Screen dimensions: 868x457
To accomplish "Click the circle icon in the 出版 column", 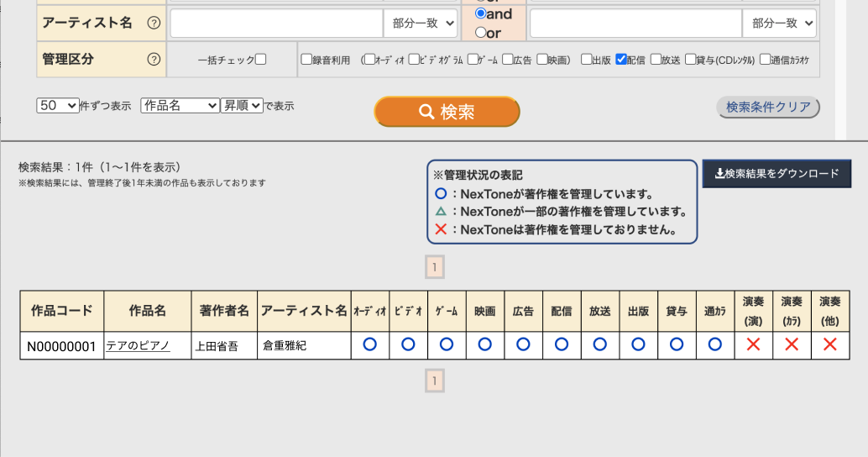I will pos(638,344).
